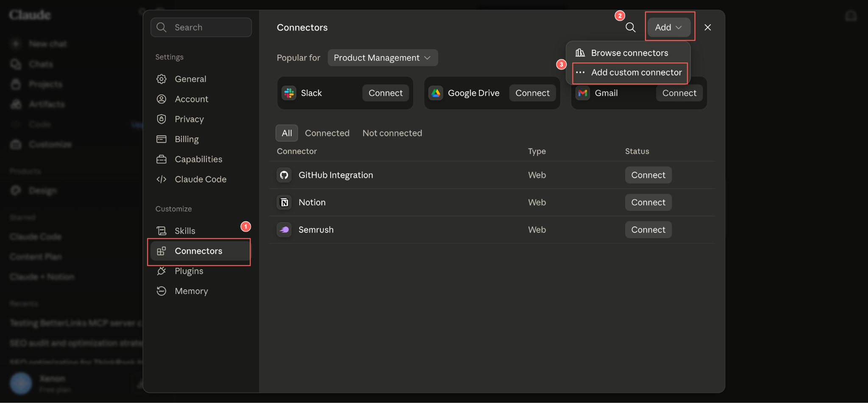
Task: Connect the Google Drive connector
Action: (x=532, y=93)
